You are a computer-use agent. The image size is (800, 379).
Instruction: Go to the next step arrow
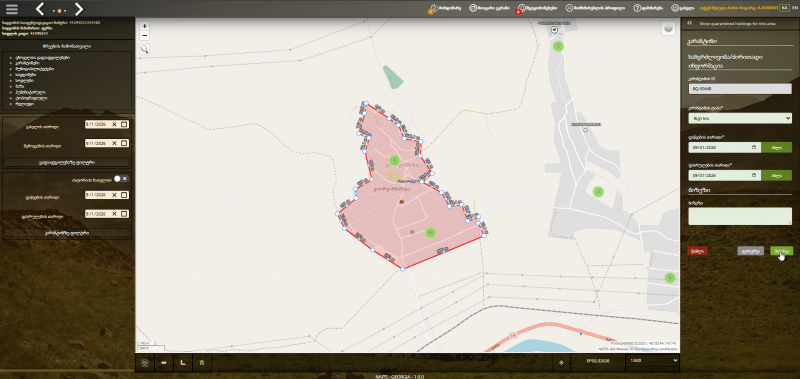click(x=79, y=9)
